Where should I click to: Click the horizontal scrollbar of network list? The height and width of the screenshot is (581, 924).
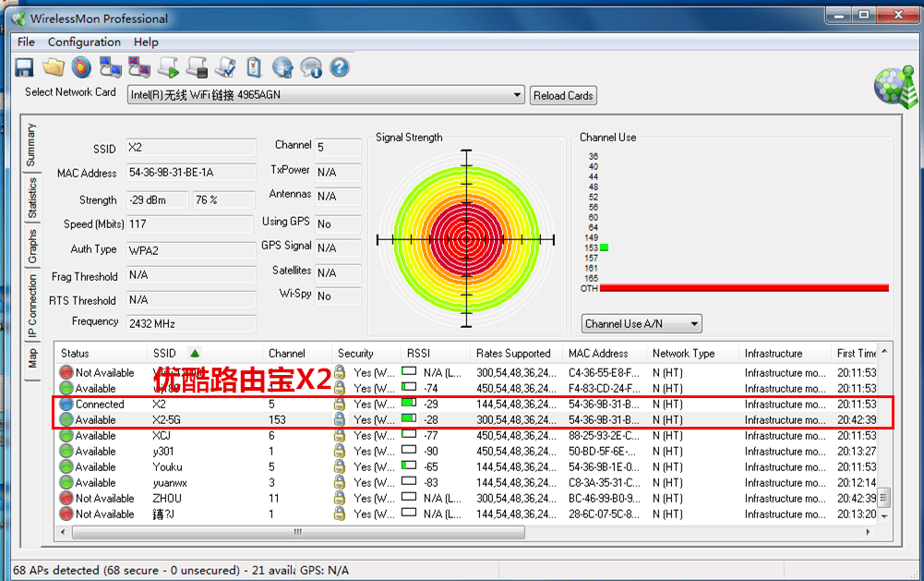(465, 532)
